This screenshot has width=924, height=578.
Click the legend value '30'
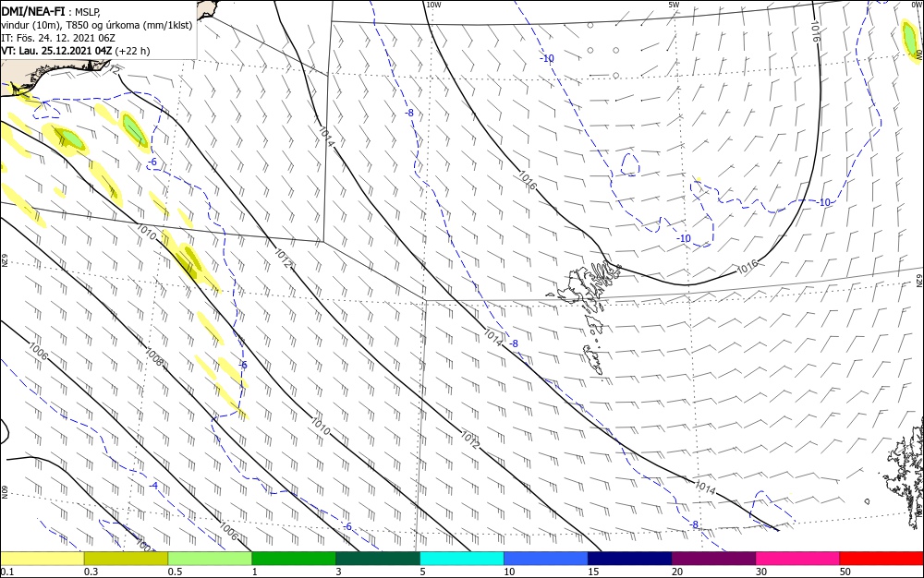point(761,572)
